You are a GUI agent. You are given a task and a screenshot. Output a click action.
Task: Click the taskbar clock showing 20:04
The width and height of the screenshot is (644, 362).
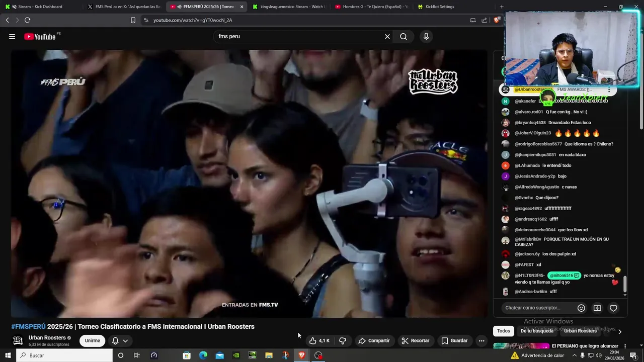(x=615, y=355)
